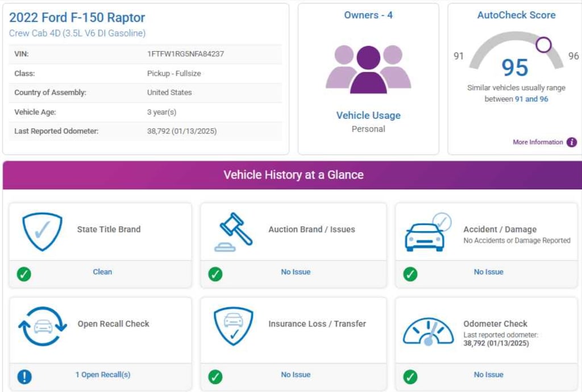Viewport: 582px width, 392px height.
Task: Click No Issue under Auction Brand / Issues
Action: pyautogui.click(x=296, y=272)
